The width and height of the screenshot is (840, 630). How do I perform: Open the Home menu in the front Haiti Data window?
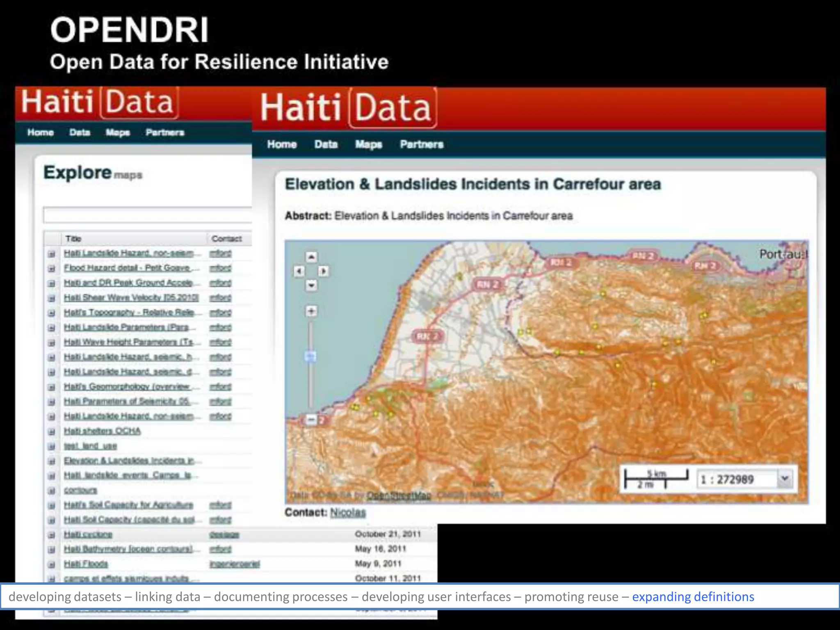(x=282, y=144)
